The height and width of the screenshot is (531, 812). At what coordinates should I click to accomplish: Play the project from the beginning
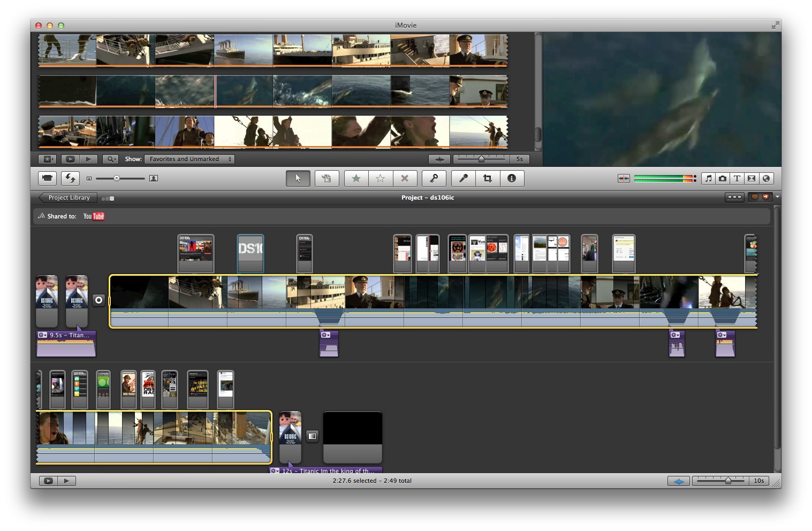coord(66,481)
